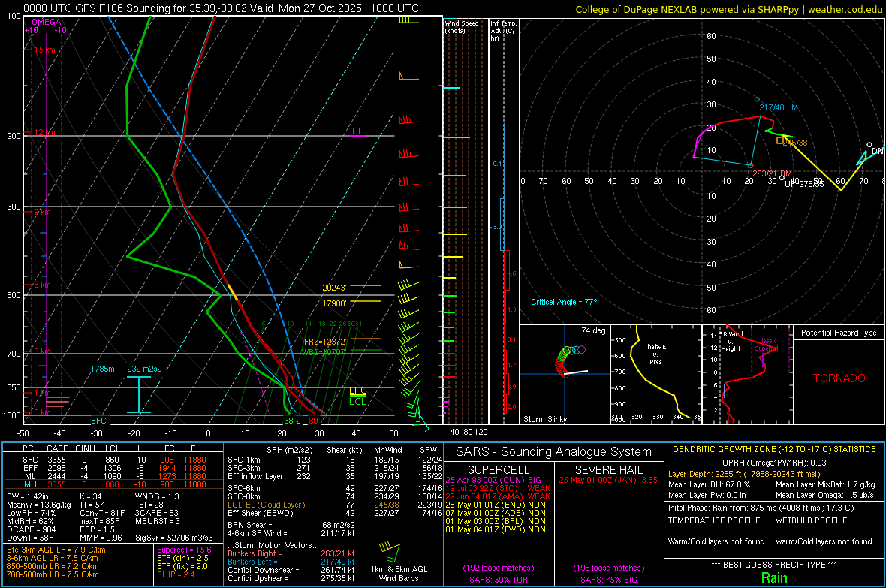Click 'UP=275/35' label on hodograph
Screen dimensions: 886x588
tap(804, 184)
